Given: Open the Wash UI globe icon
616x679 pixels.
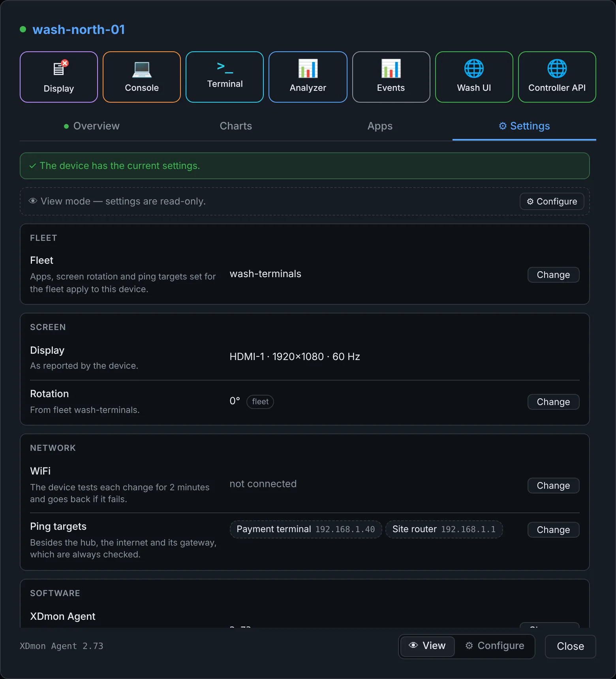Looking at the screenshot, I should point(474,68).
